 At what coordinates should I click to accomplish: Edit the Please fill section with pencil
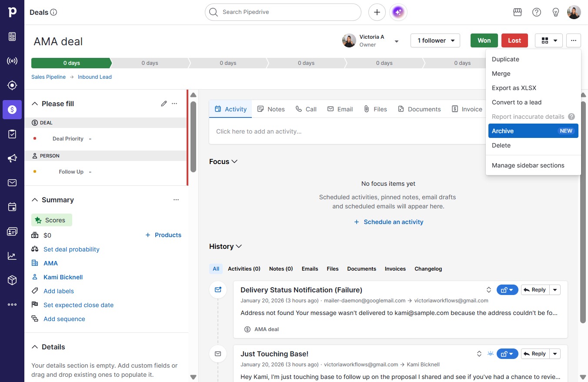164,104
